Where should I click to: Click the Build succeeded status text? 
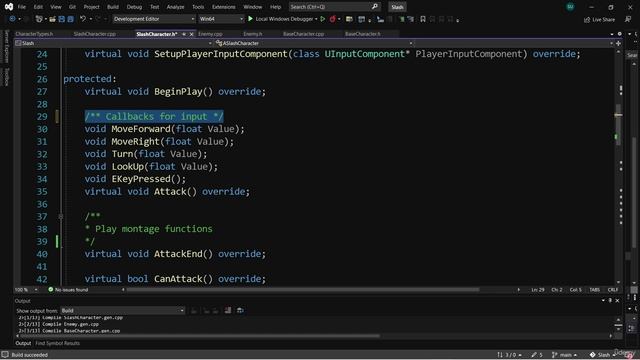(x=29, y=355)
